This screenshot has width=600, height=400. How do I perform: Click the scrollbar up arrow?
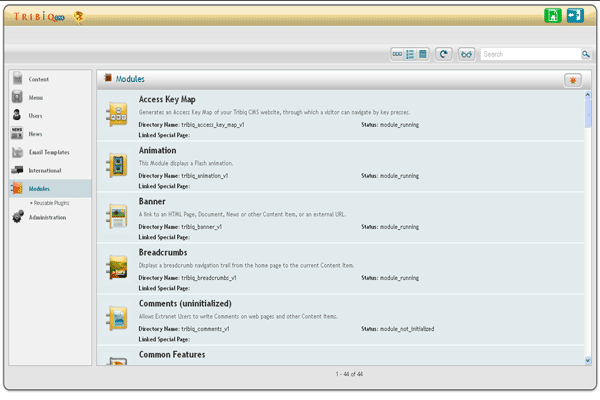pos(588,94)
